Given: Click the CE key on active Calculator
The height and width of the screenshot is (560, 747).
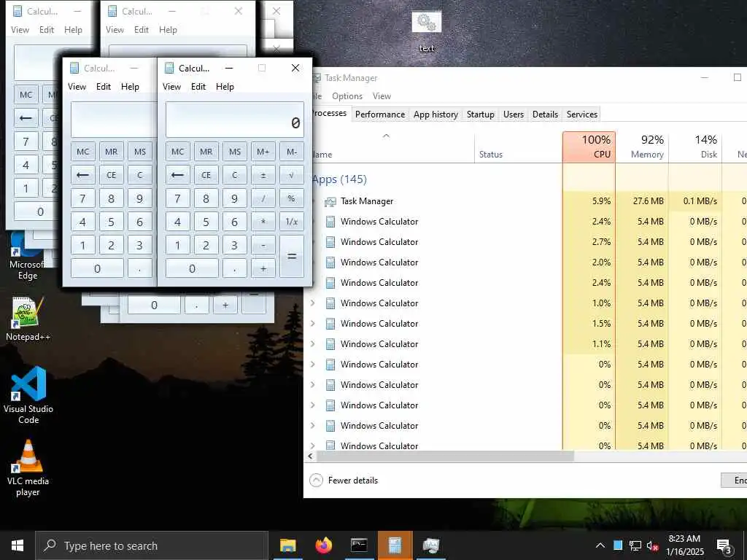Looking at the screenshot, I should [206, 175].
